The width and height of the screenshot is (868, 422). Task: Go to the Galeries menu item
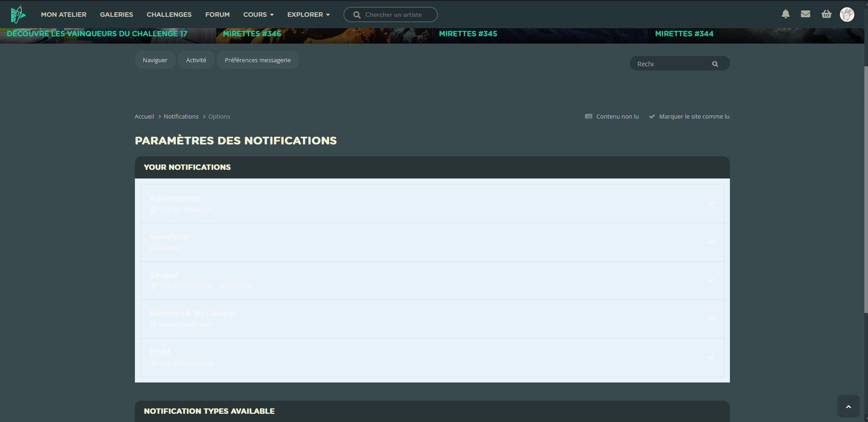click(116, 15)
